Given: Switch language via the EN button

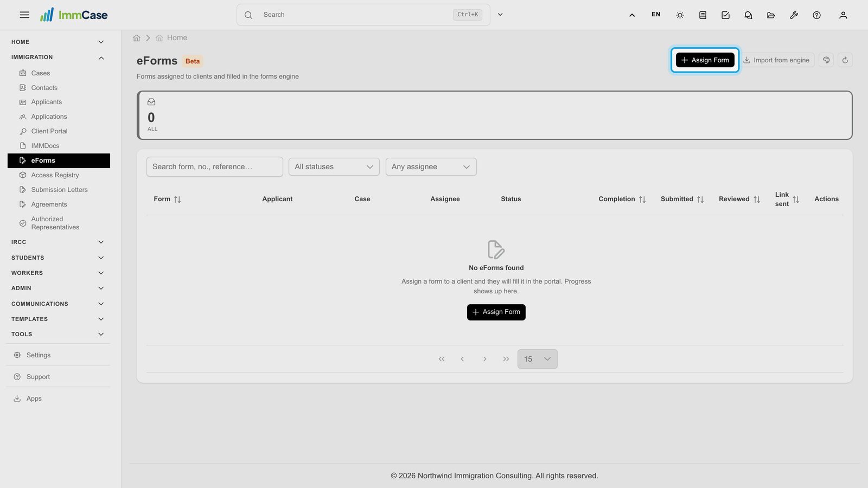Looking at the screenshot, I should (x=656, y=15).
